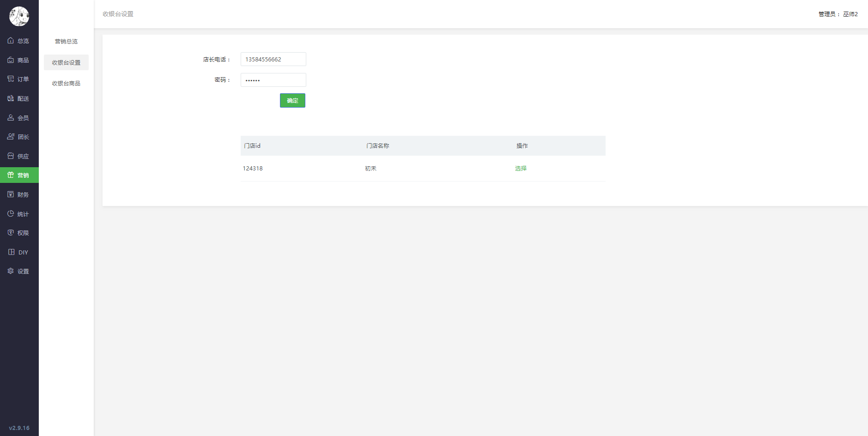This screenshot has height=436, width=868.
Task: Click the 管理员：巫师2 admin label
Action: click(838, 14)
